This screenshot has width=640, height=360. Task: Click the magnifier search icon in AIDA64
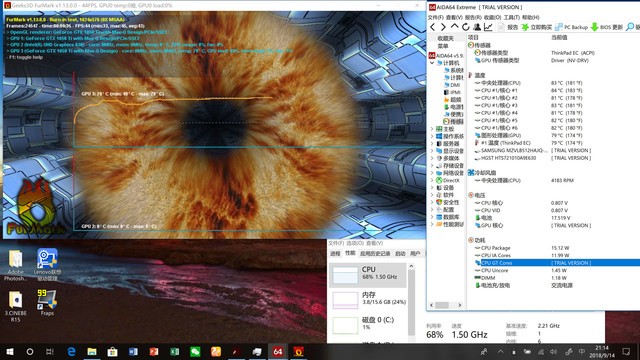click(630, 27)
